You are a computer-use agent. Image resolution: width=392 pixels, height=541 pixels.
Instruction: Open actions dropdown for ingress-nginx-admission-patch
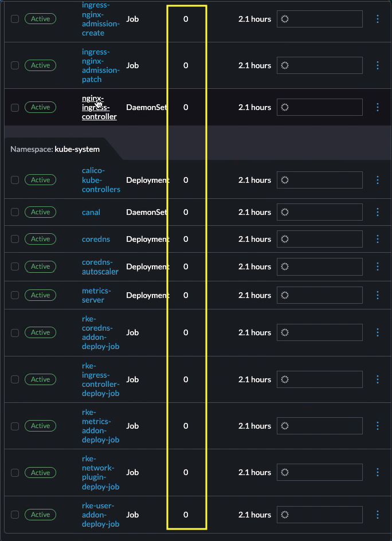click(x=378, y=65)
